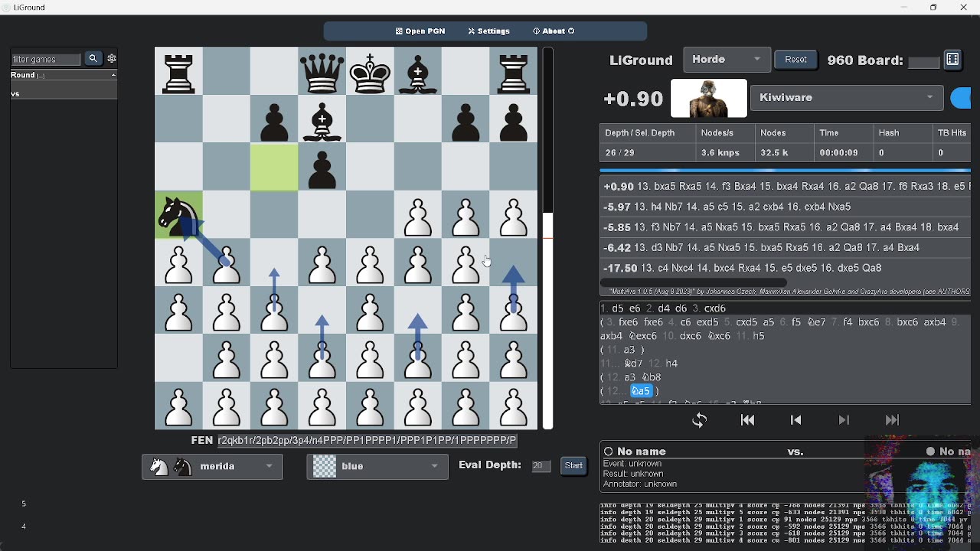
Task: Click move 3. cxd6 in notation
Action: pyautogui.click(x=710, y=308)
